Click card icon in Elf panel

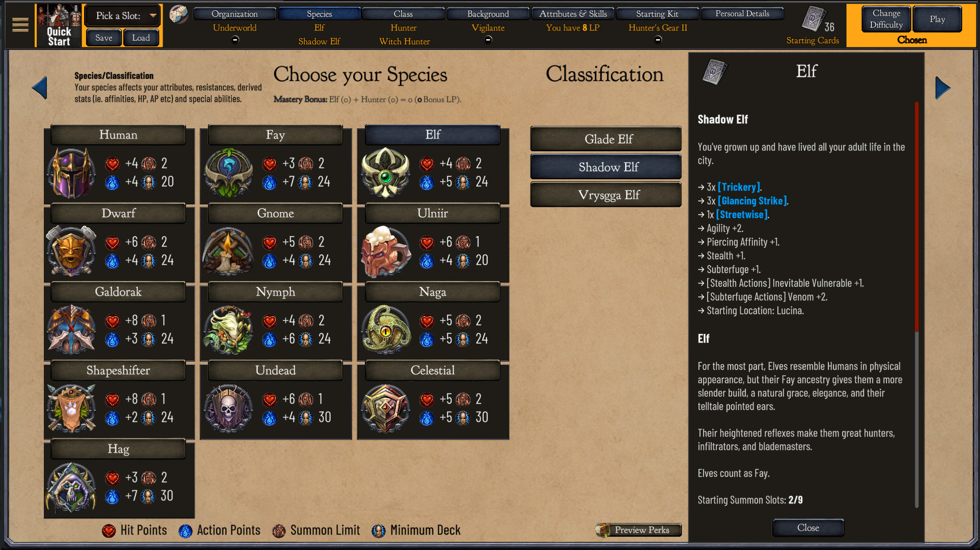coord(714,72)
